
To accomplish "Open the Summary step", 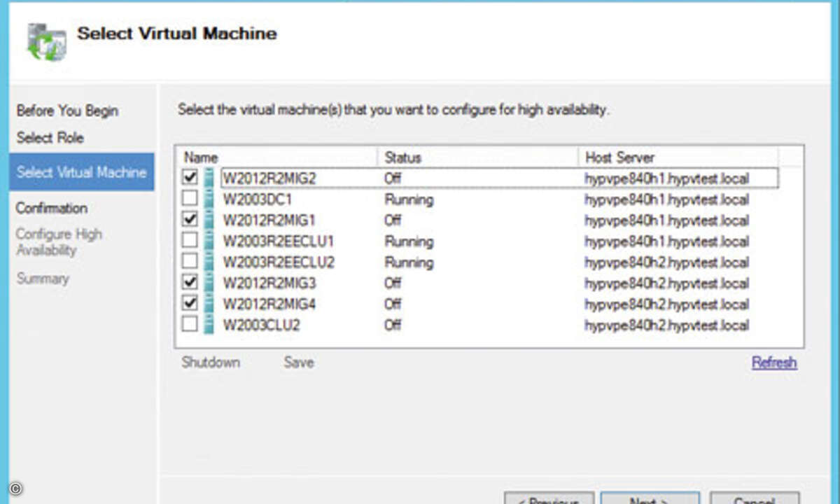I will point(43,279).
